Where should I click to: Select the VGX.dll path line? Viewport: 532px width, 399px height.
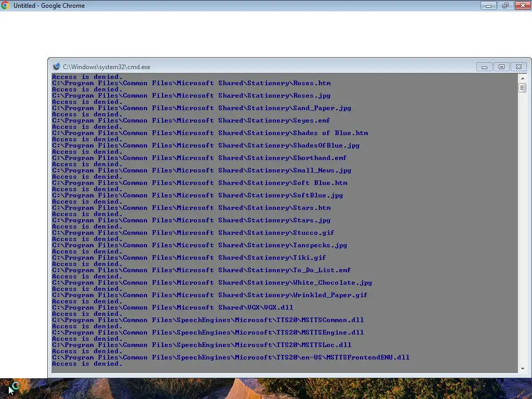click(172, 308)
